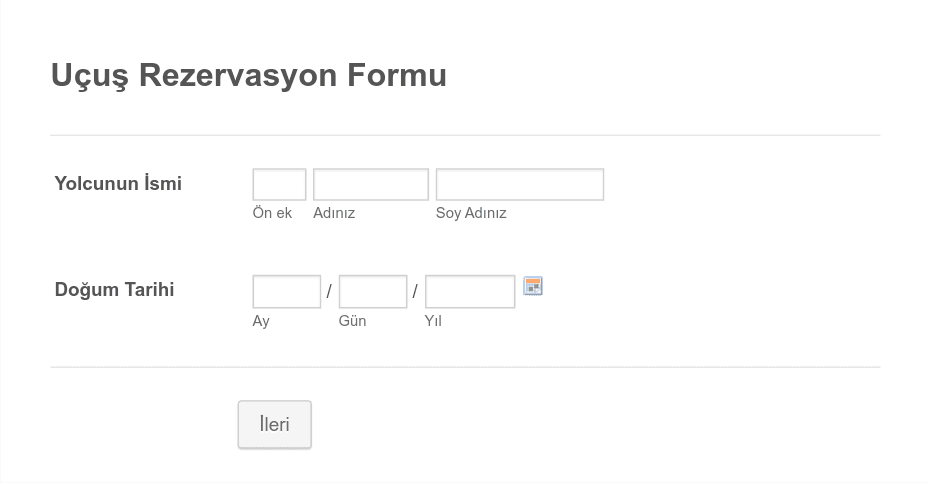
Task: Focus the Yıl year input box
Action: (470, 291)
